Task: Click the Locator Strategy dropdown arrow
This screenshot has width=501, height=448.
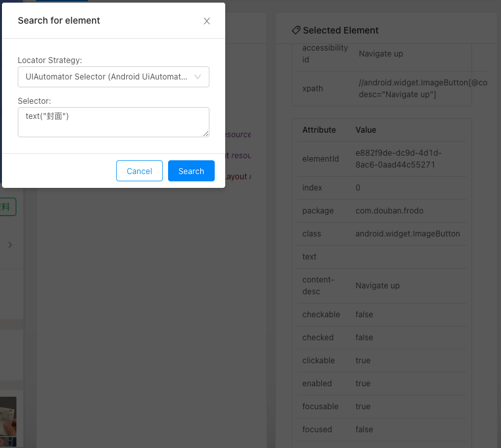Action: 198,77
